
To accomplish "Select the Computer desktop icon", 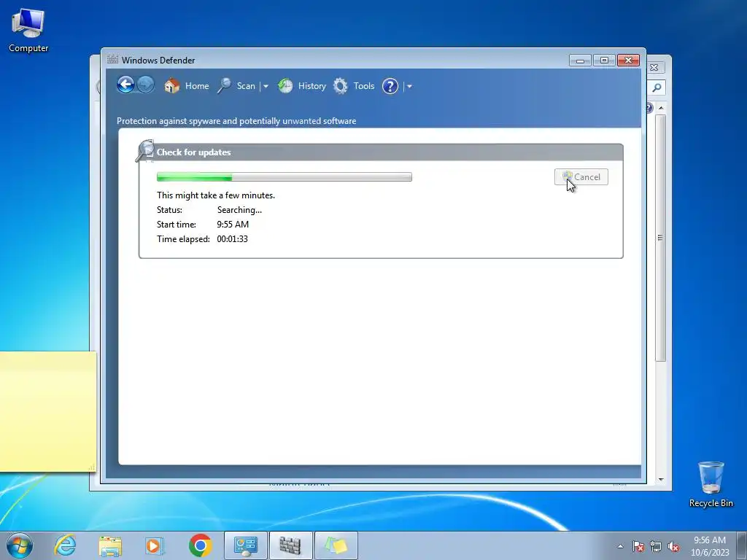I will pos(28,31).
